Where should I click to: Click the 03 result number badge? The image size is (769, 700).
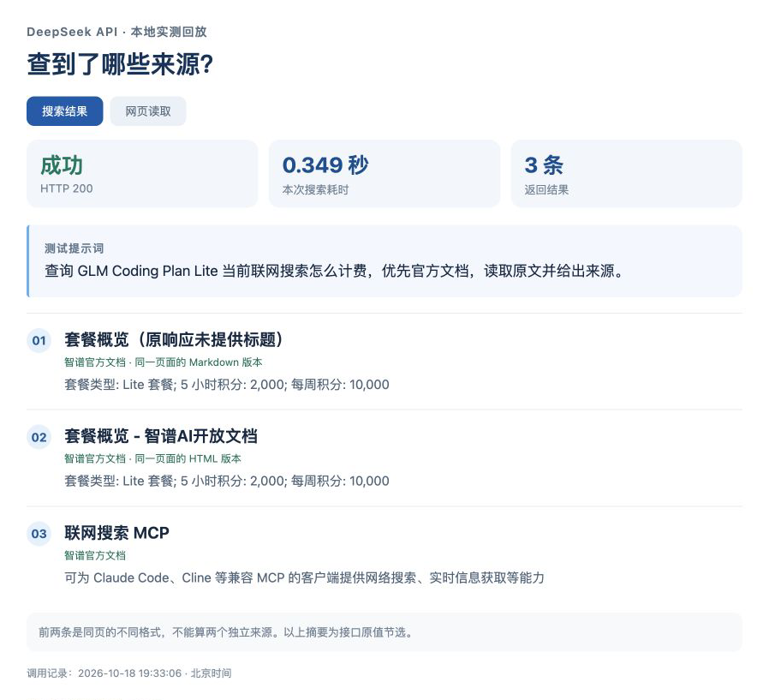(x=39, y=534)
